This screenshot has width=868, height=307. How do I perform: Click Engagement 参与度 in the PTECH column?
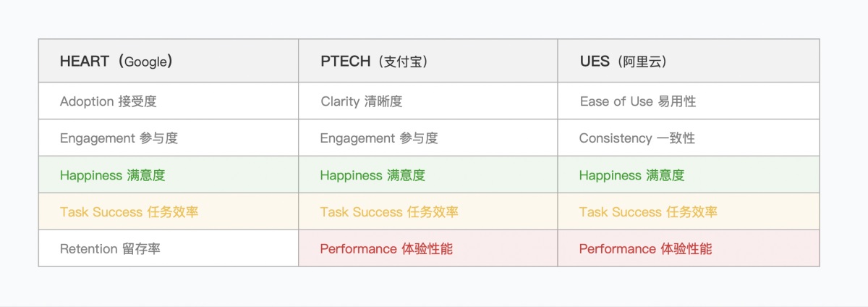(x=378, y=138)
